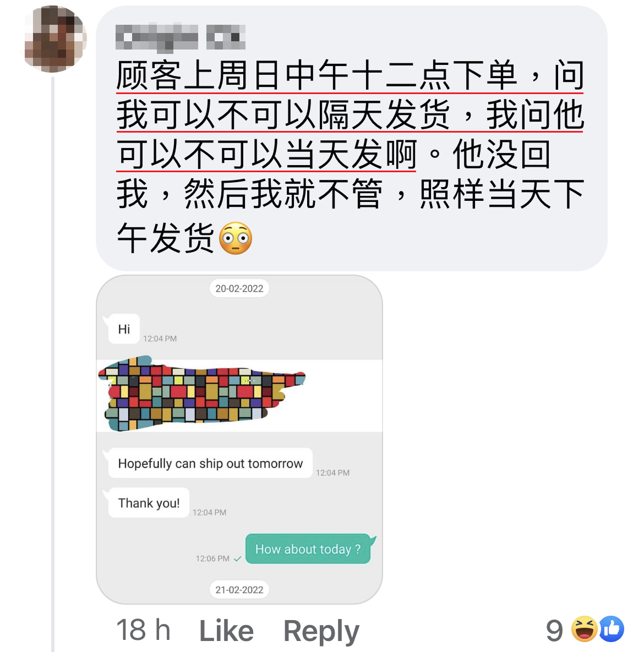Click the 'Thank you!' chat bubble
Image resolution: width=644 pixels, height=652 pixels.
(x=149, y=503)
